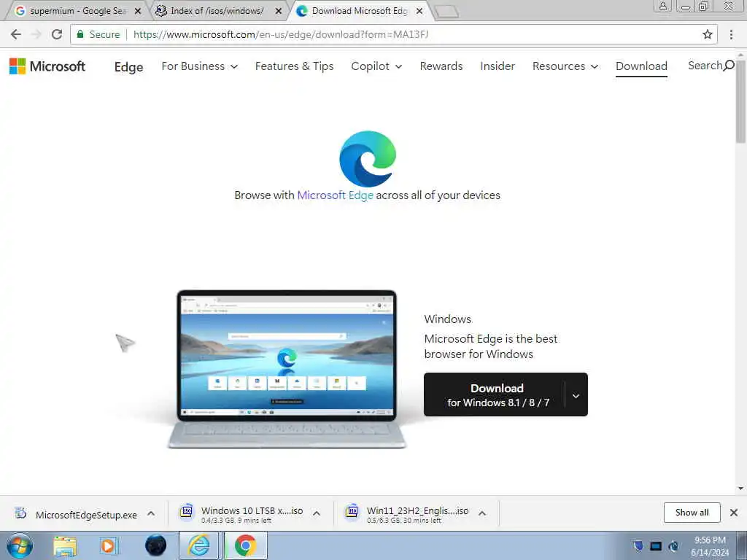Open a new browser tab
The image size is (747, 560).
coord(446,12)
